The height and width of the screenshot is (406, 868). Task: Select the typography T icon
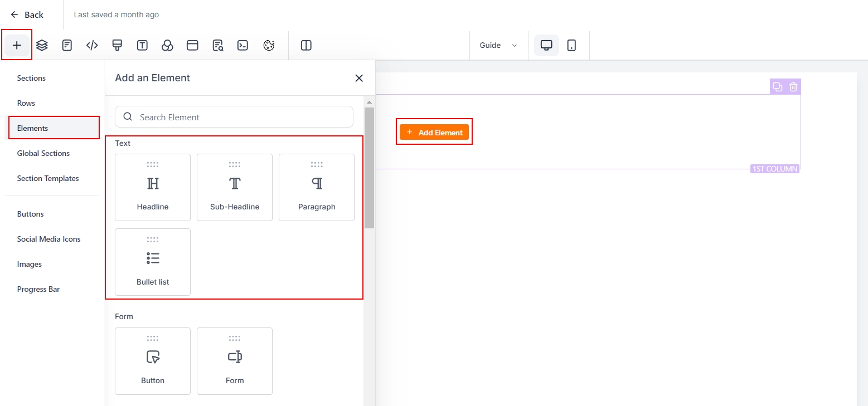click(142, 45)
